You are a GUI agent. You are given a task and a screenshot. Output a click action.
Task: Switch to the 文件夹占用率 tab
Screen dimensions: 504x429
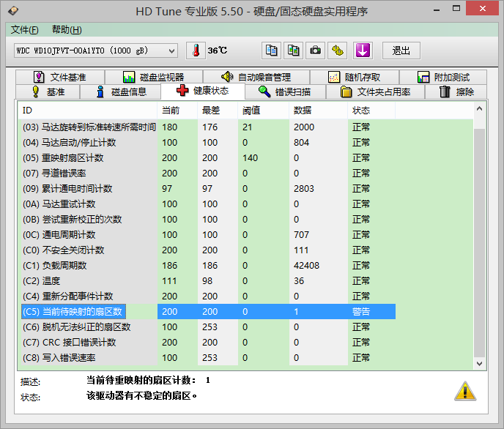pyautogui.click(x=375, y=92)
